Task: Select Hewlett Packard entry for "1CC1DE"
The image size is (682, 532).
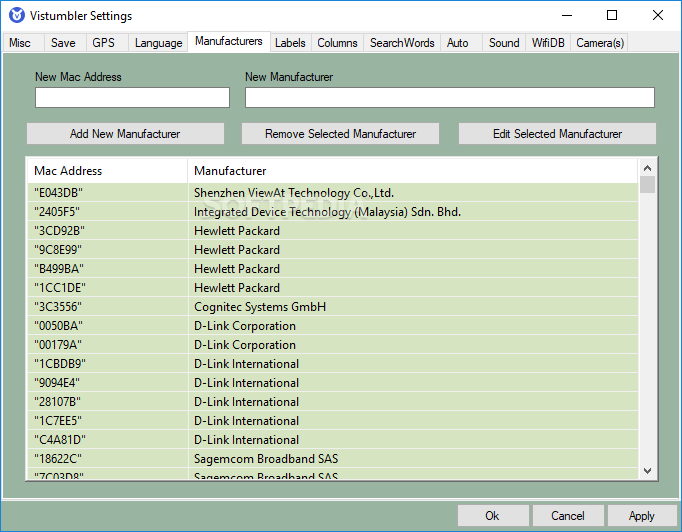Action: 237,288
